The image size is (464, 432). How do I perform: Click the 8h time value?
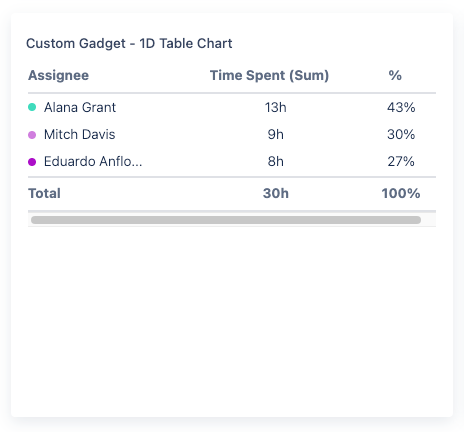(x=276, y=161)
